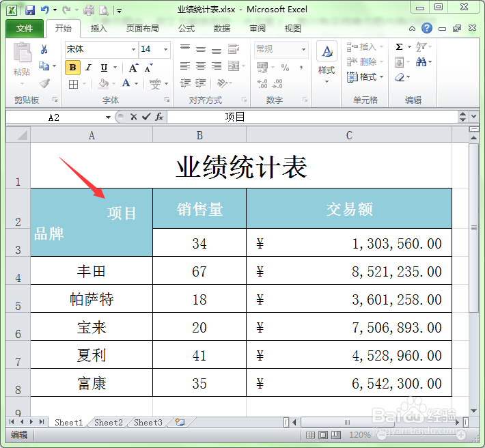
Task: Click the Name Box showing A2
Action: pos(54,117)
